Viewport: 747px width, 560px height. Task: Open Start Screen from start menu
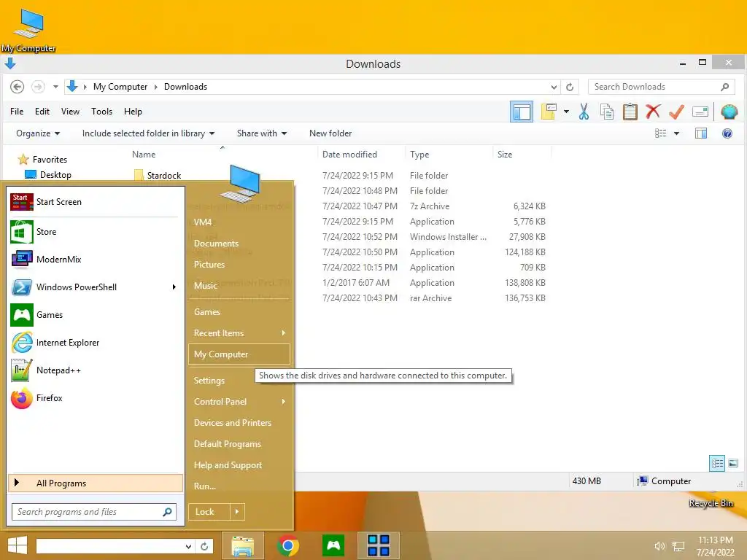pyautogui.click(x=94, y=202)
